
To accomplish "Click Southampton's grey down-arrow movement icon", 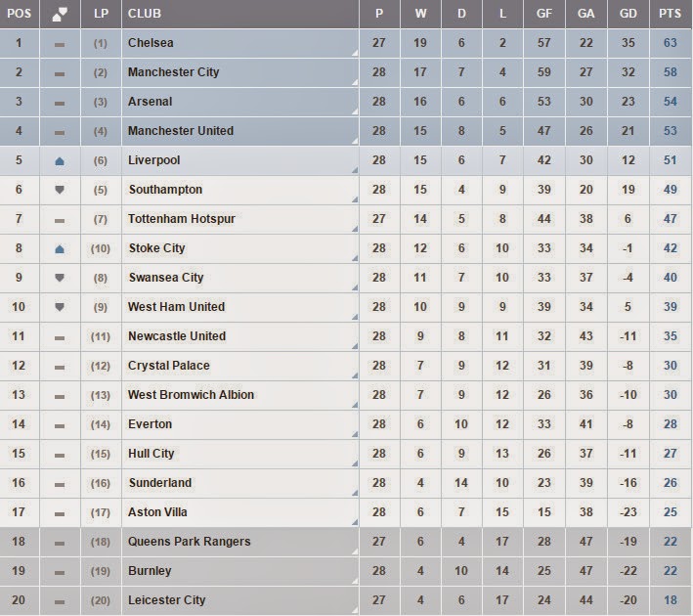I will click(x=59, y=190).
